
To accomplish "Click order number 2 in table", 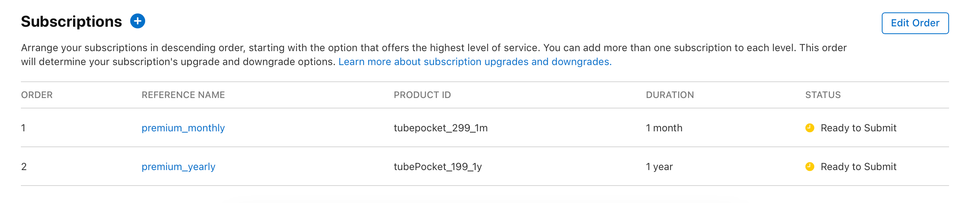I will (x=24, y=167).
